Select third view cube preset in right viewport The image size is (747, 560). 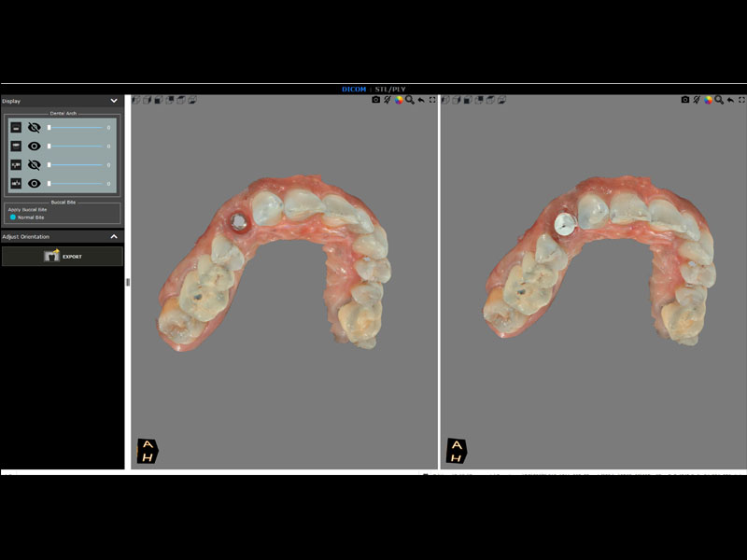(x=468, y=100)
